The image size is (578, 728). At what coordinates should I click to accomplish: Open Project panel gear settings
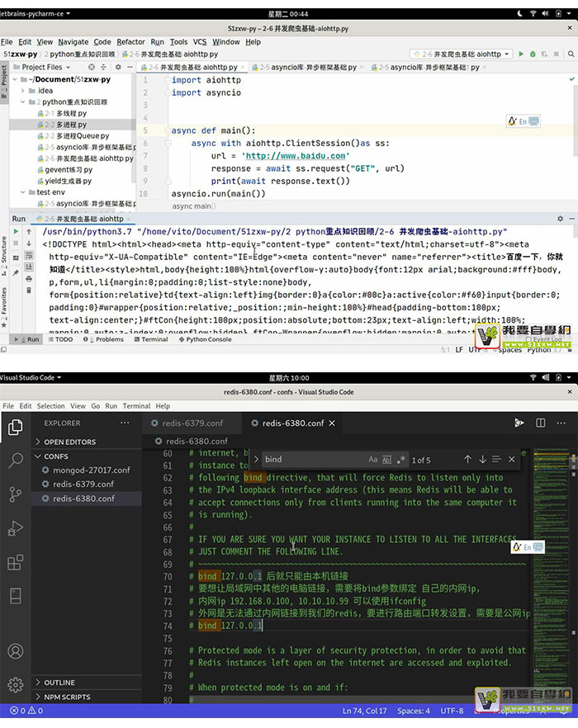[118, 67]
